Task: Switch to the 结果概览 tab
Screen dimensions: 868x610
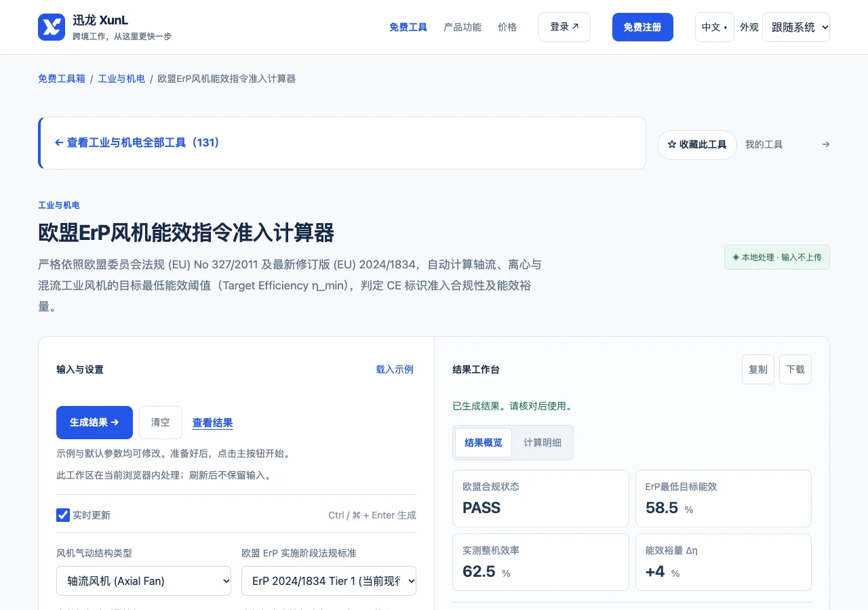Action: pos(484,443)
